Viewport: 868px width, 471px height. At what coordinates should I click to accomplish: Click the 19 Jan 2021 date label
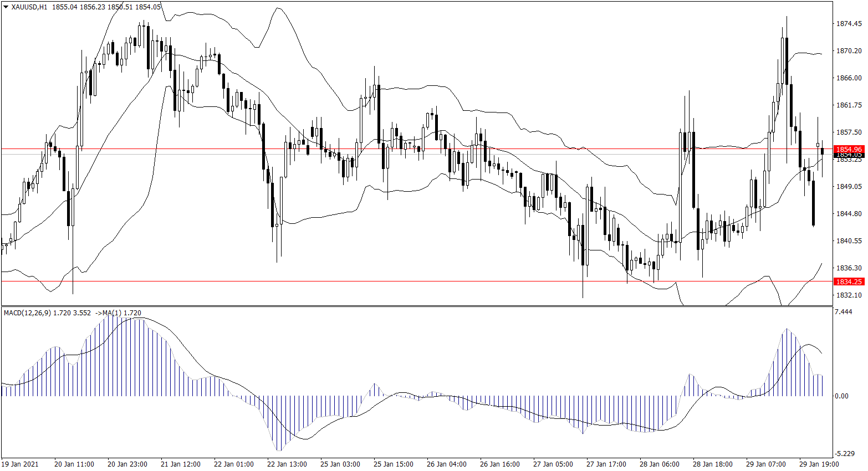(20, 464)
